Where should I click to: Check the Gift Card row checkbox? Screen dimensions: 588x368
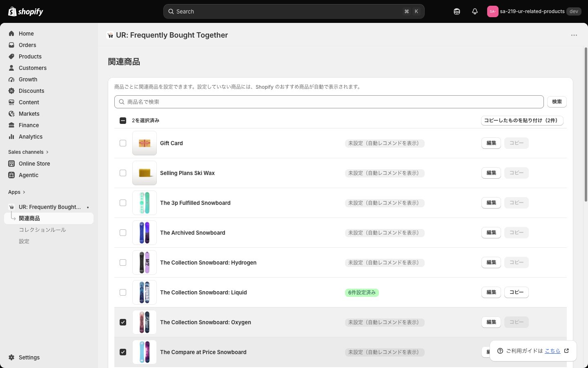(x=123, y=143)
